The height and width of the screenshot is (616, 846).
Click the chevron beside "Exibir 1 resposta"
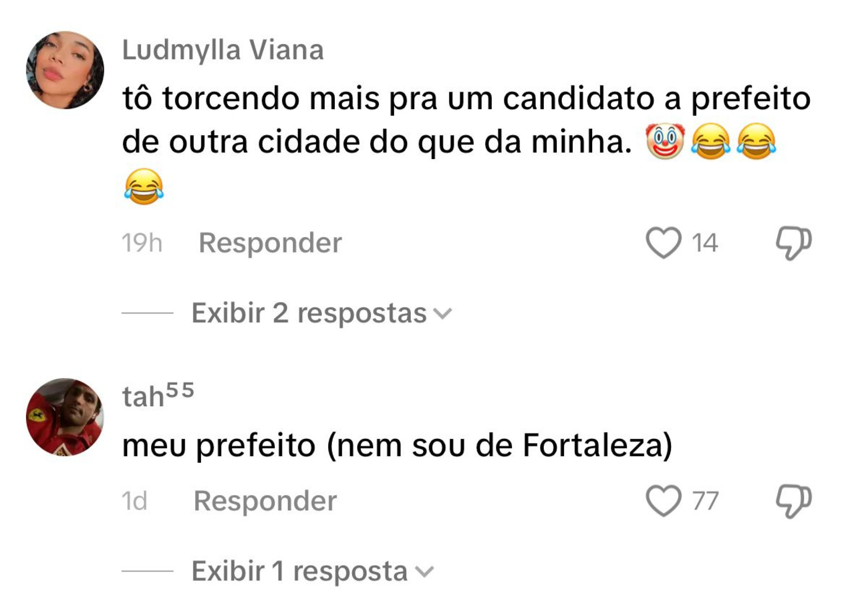click(425, 572)
